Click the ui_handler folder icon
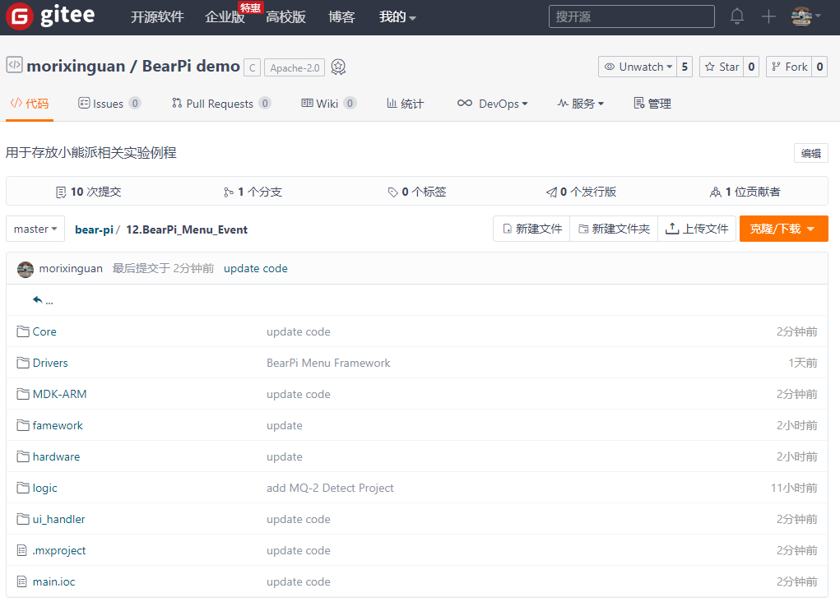 point(22,519)
